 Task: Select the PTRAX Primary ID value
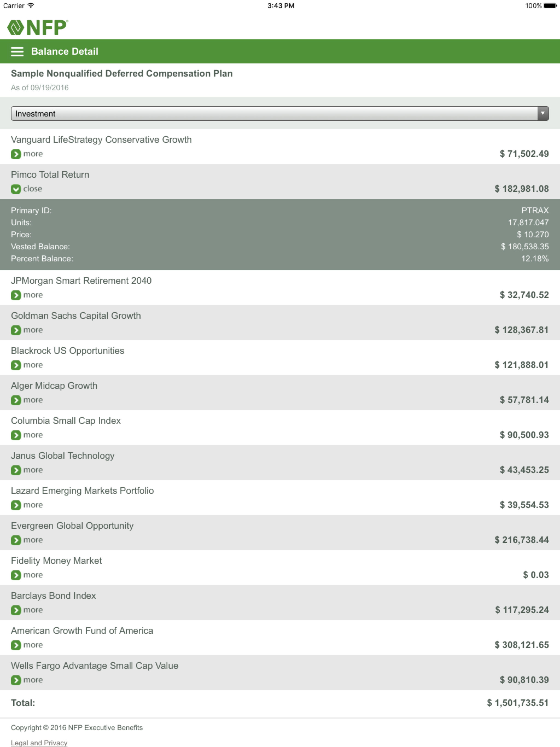pyautogui.click(x=535, y=210)
